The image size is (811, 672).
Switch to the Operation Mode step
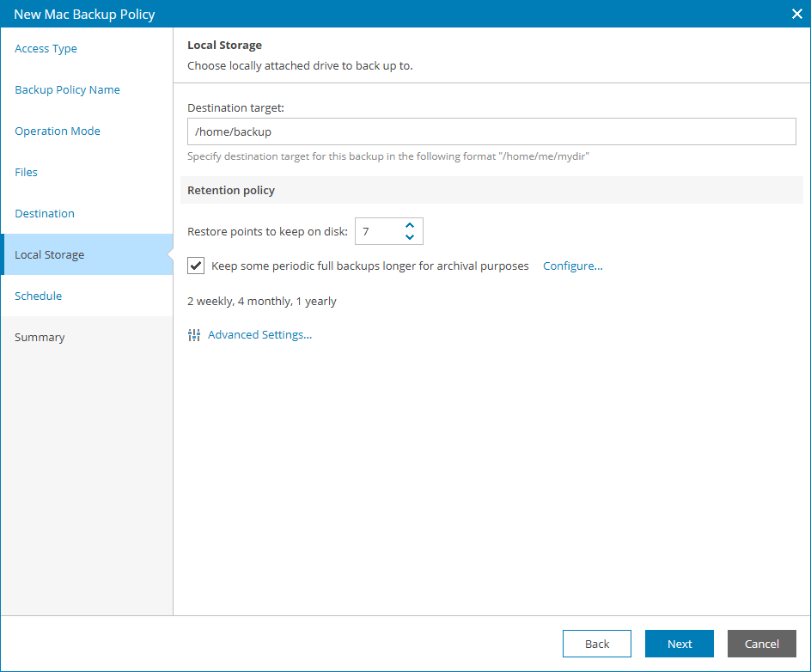[58, 131]
